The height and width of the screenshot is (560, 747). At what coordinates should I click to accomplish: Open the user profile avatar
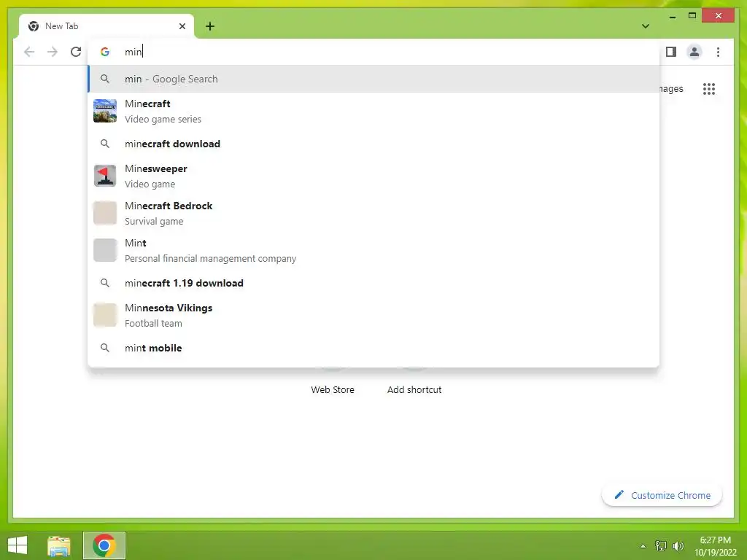(x=694, y=52)
